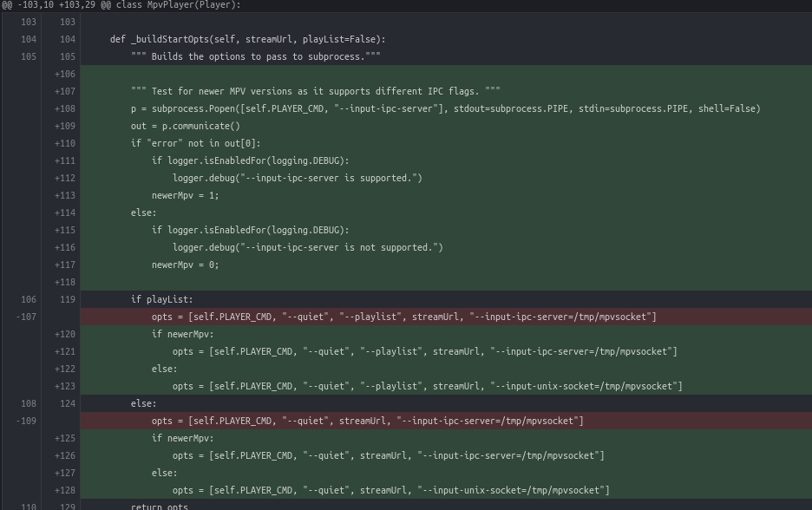The image size is (812, 510).
Task: Click the def _buildStartOpts code line
Action: (247, 39)
